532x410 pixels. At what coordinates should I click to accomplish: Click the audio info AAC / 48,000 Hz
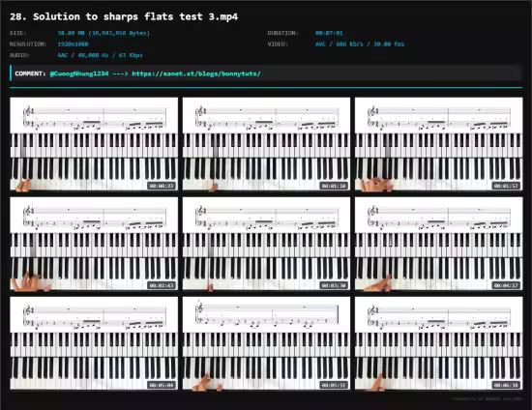click(x=100, y=55)
